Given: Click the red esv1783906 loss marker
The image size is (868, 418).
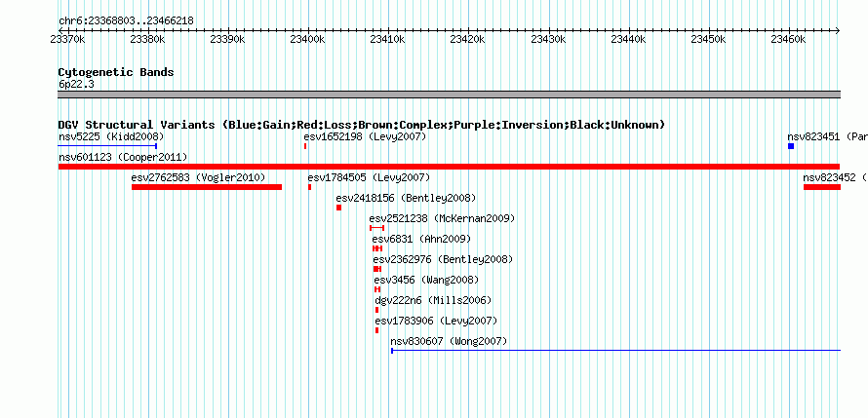Looking at the screenshot, I should click(x=377, y=330).
